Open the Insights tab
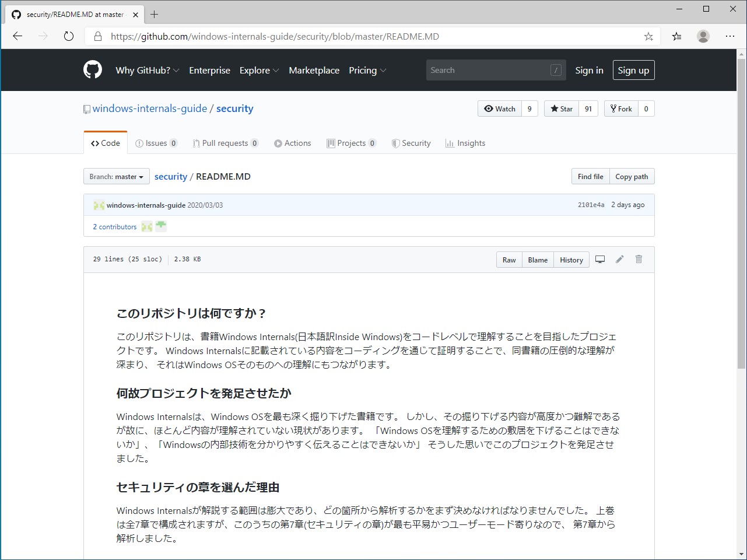 pyautogui.click(x=465, y=143)
